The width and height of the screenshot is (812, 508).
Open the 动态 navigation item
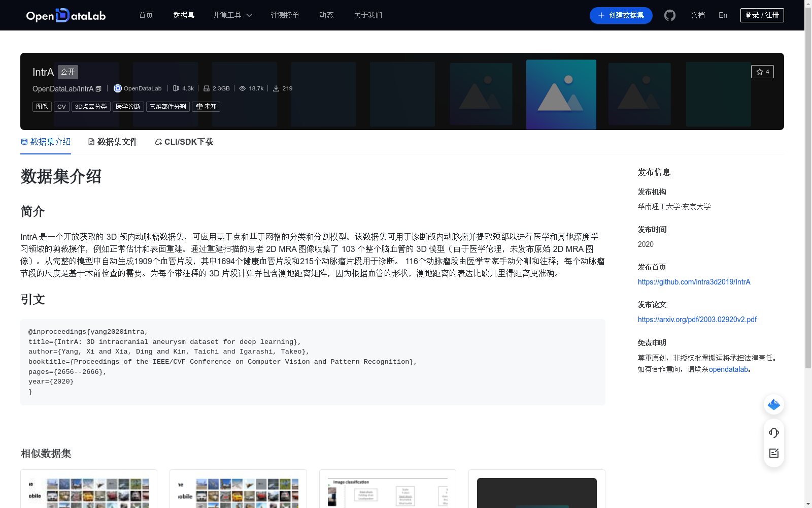tap(326, 15)
